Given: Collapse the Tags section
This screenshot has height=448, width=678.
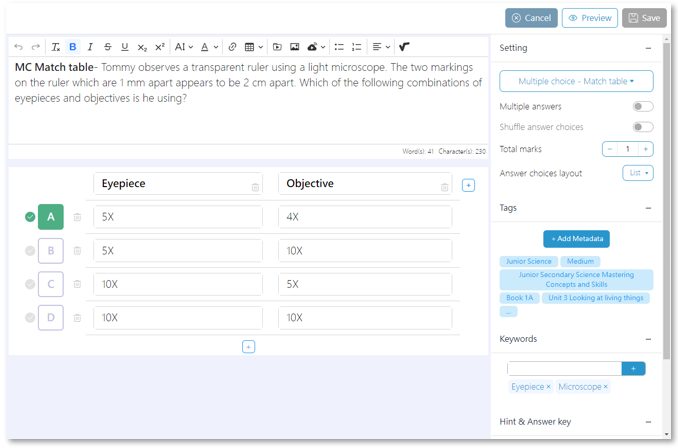Looking at the screenshot, I should click(648, 208).
